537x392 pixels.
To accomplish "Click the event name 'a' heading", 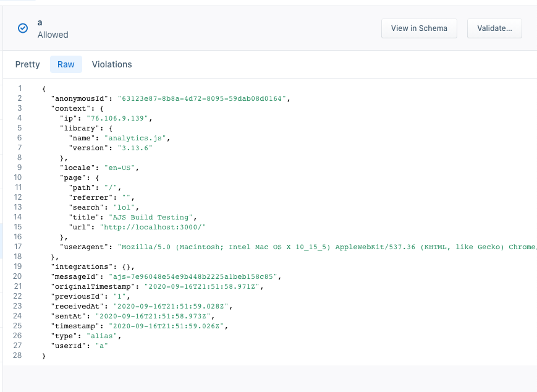I will point(40,23).
